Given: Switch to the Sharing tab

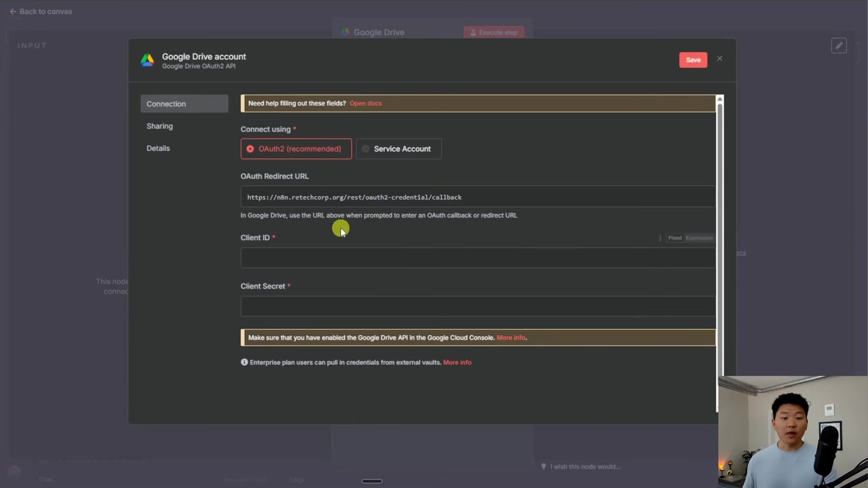Looking at the screenshot, I should [x=160, y=126].
